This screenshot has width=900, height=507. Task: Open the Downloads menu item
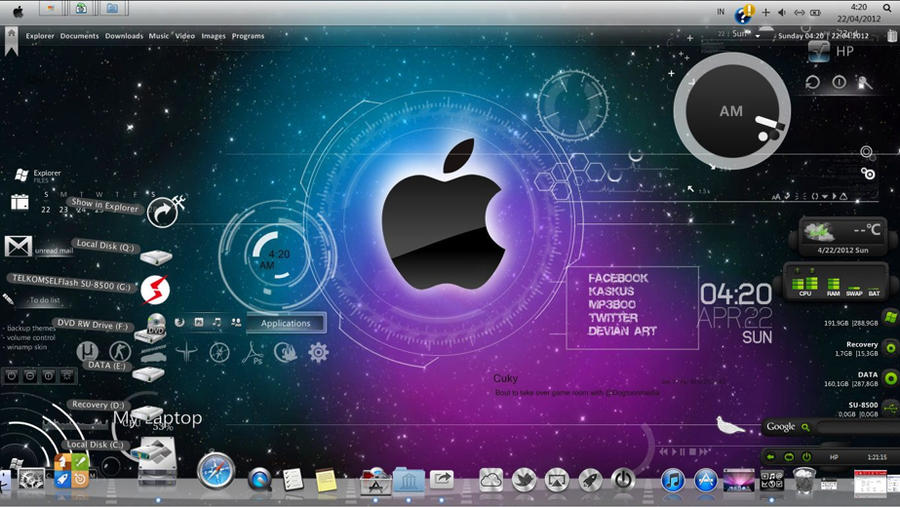124,36
